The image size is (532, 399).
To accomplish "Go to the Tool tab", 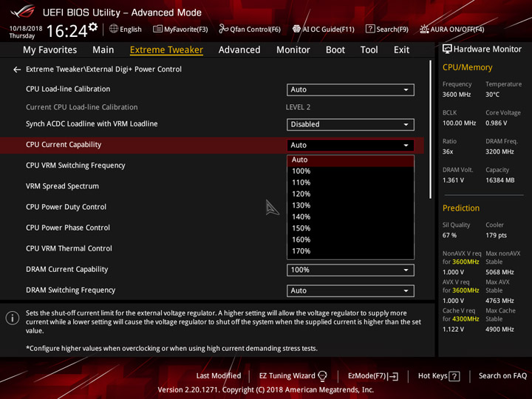I will click(369, 50).
